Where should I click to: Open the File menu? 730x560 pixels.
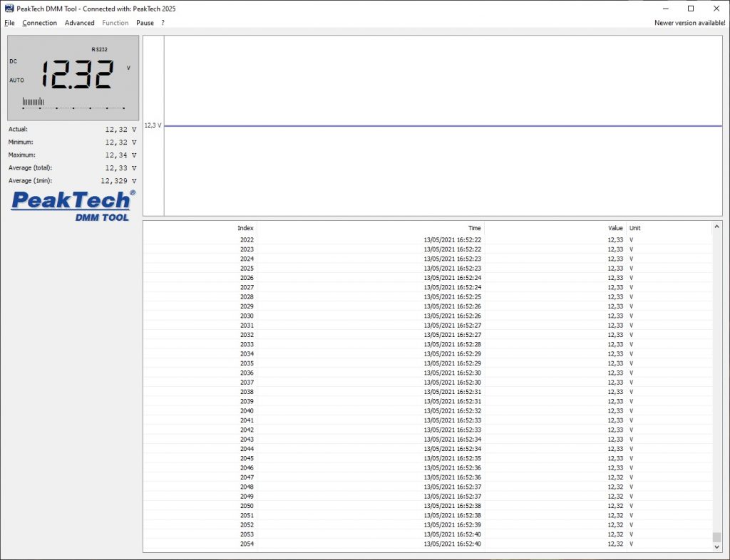pyautogui.click(x=9, y=23)
